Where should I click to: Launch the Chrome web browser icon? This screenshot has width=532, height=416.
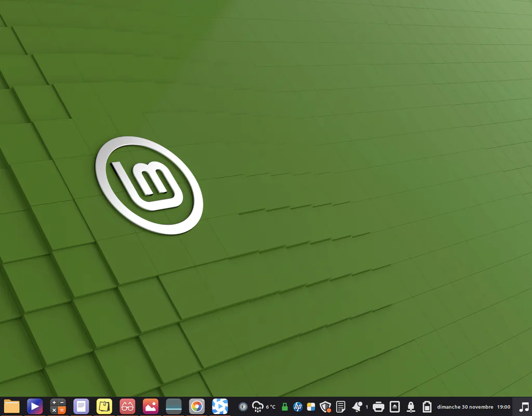tap(197, 406)
